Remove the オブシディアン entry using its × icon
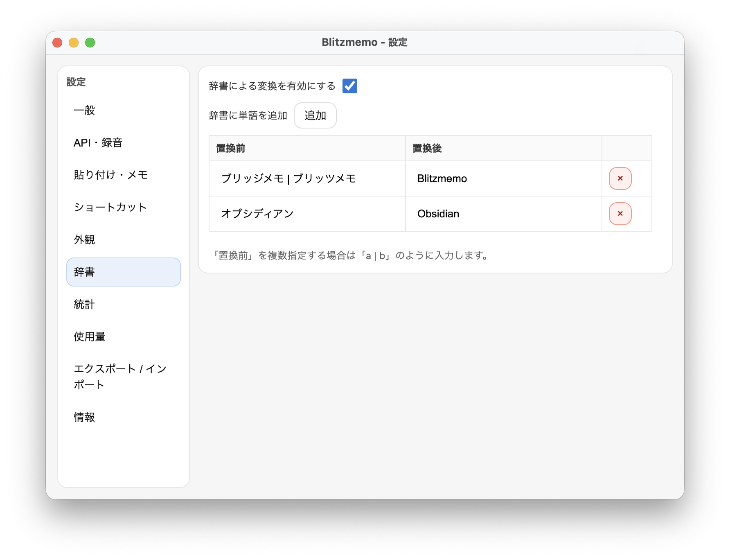This screenshot has width=730, height=560. [620, 213]
